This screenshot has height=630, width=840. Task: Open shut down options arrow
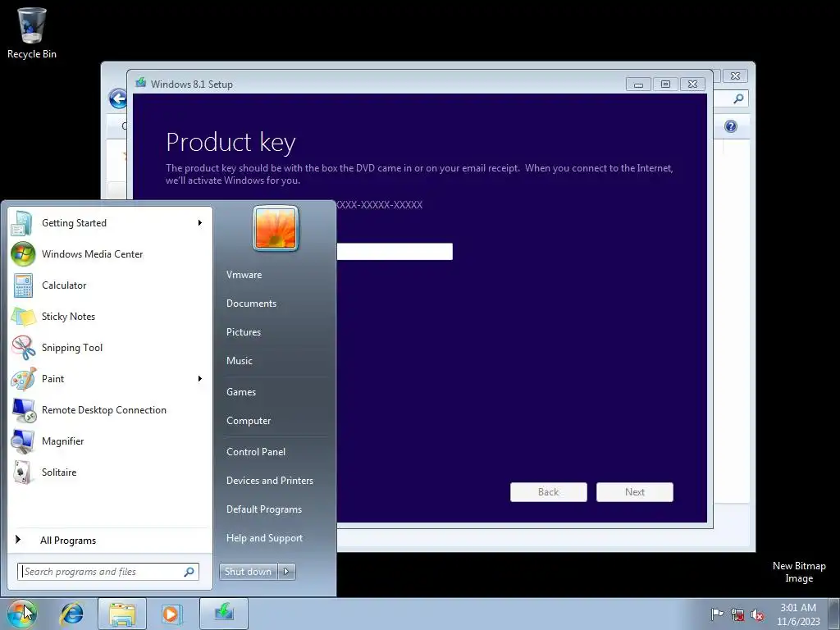pyautogui.click(x=286, y=572)
